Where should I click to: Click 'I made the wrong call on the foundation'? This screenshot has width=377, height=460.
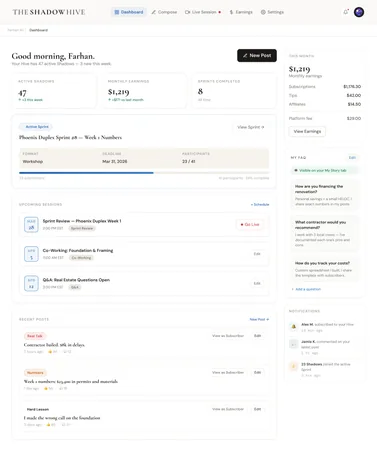(62, 418)
